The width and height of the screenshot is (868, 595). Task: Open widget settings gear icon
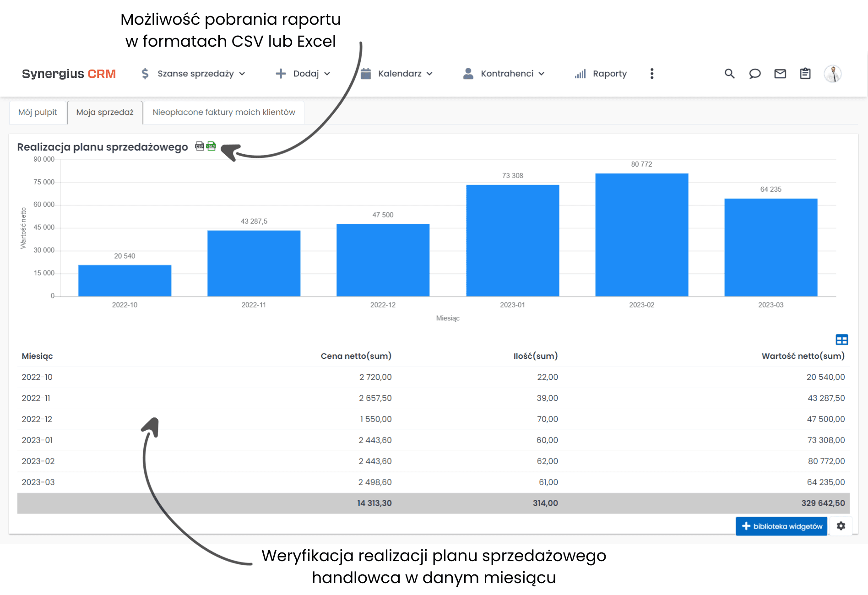[x=841, y=526]
